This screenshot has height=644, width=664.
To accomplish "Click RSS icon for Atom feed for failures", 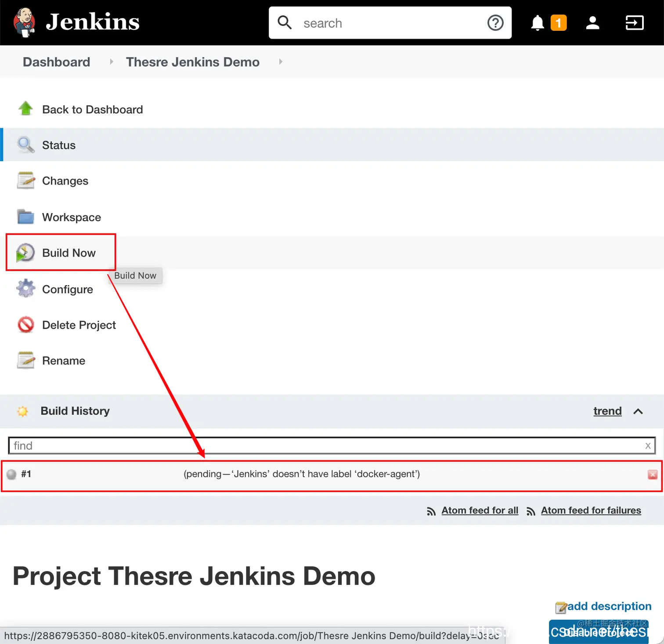I will pyautogui.click(x=531, y=511).
